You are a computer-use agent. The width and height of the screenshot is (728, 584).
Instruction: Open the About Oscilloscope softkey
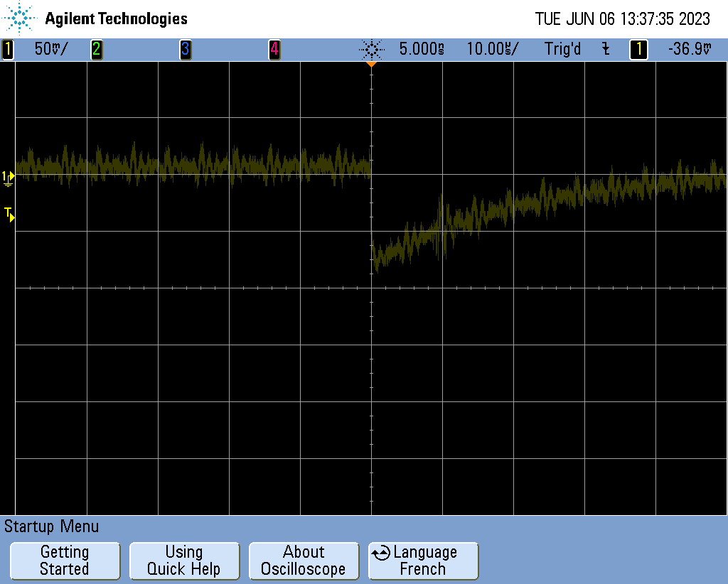pos(304,561)
